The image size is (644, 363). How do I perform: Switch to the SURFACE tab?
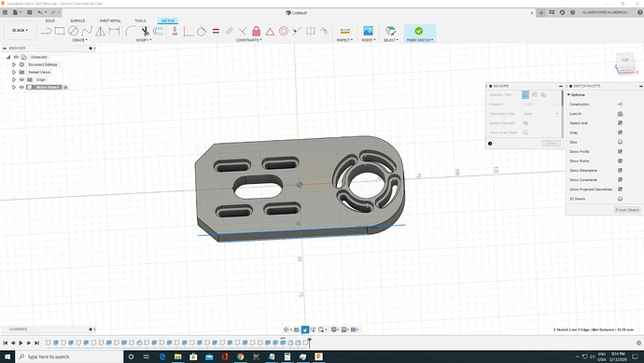pos(77,21)
